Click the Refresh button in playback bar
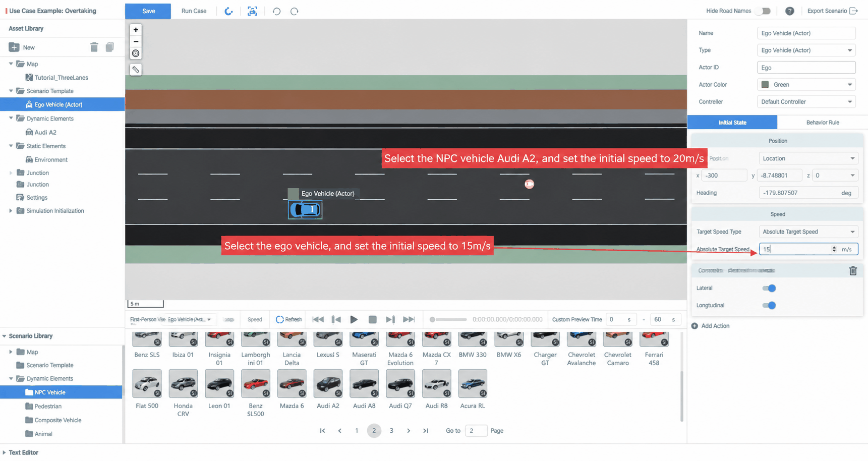The image size is (868, 461). pyautogui.click(x=289, y=319)
